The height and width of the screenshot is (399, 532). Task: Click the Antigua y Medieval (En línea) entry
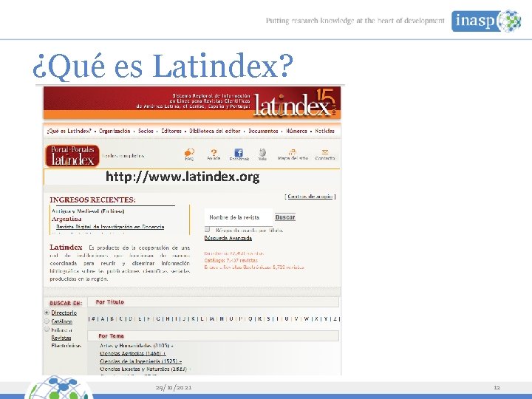point(88,211)
